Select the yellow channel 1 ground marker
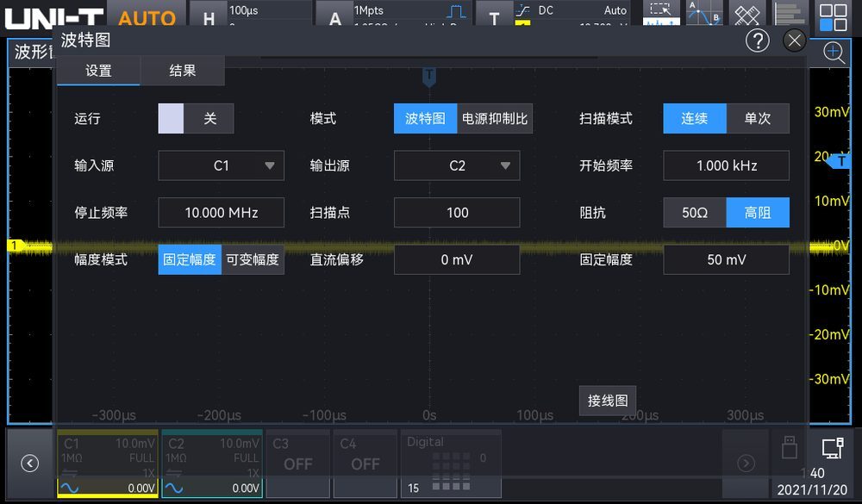 click(x=15, y=246)
